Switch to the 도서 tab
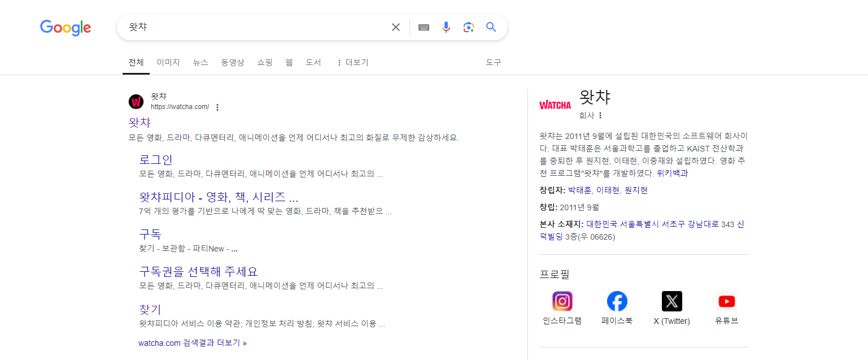Screen dimensions: 868x360 point(313,63)
